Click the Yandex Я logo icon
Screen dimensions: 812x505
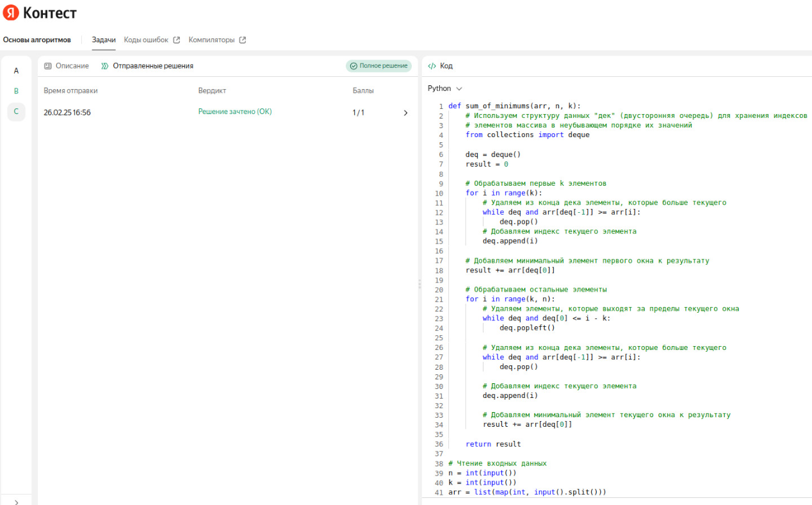11,13
